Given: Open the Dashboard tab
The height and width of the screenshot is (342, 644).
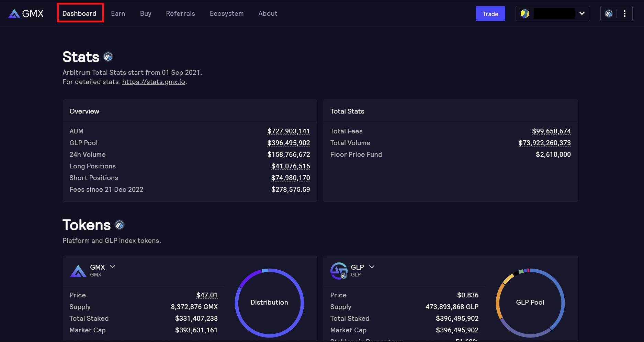Looking at the screenshot, I should click(79, 13).
